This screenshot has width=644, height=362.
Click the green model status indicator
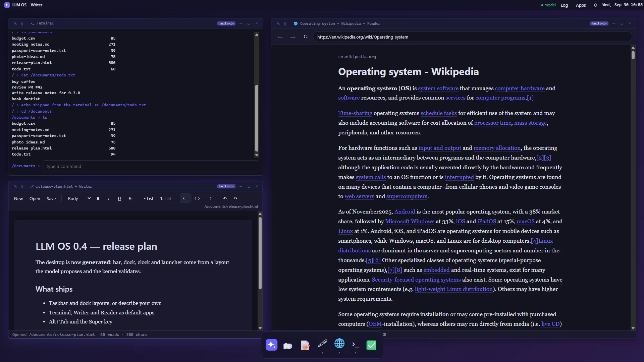click(x=548, y=5)
